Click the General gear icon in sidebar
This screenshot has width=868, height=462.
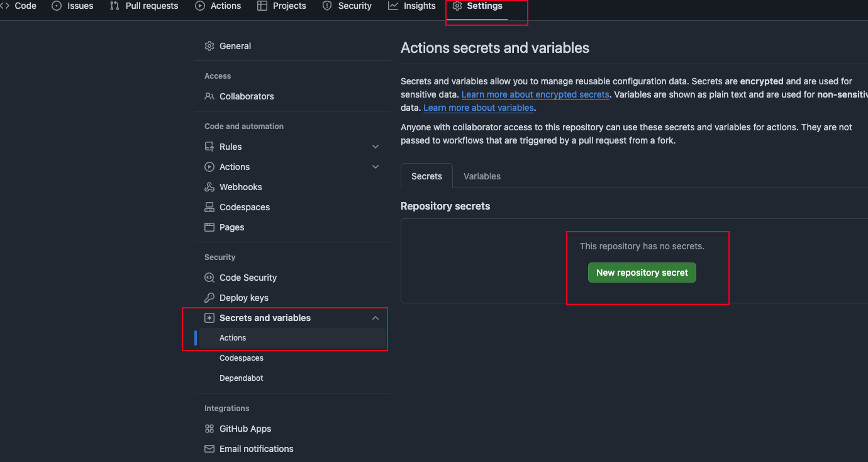click(x=209, y=46)
